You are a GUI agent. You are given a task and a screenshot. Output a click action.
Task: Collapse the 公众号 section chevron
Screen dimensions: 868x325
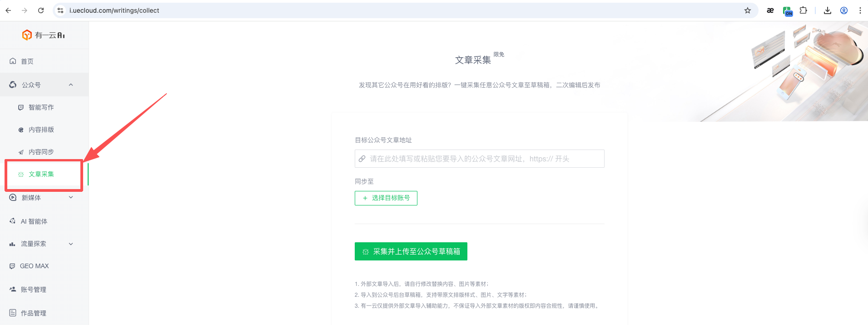[x=71, y=85]
